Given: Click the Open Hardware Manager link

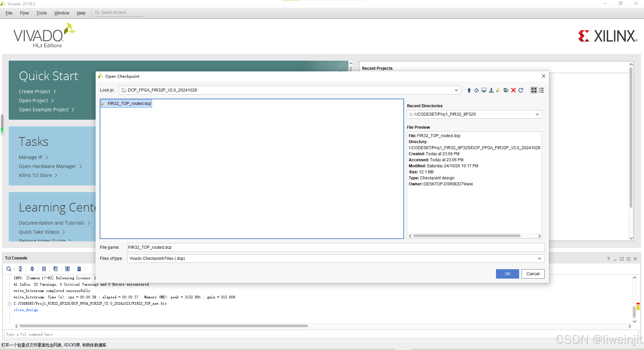Looking at the screenshot, I should point(50,166).
